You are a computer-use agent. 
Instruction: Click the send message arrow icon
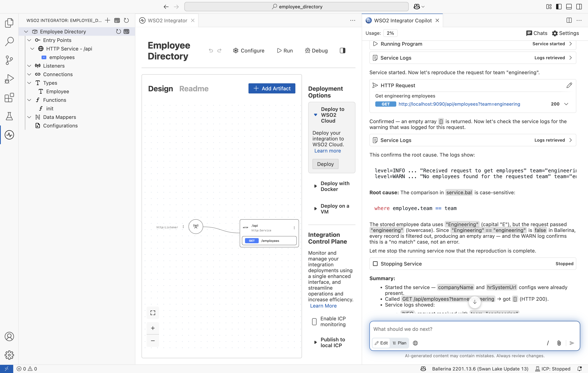tap(572, 343)
